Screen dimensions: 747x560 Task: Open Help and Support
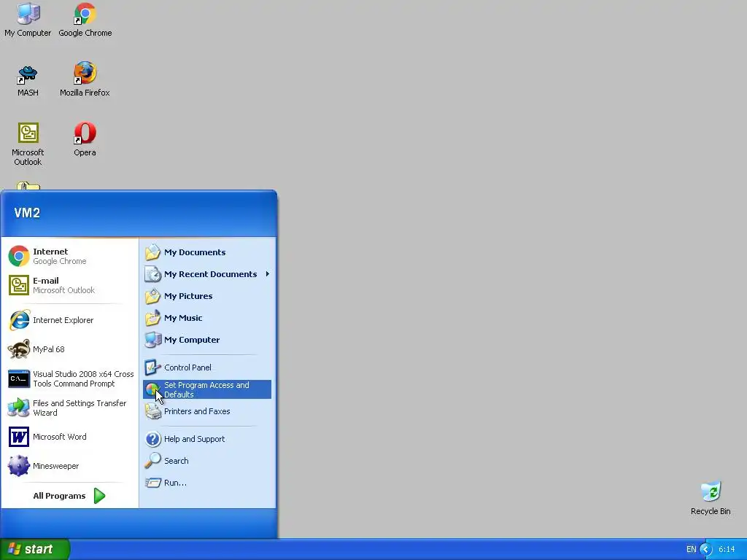pos(207,439)
